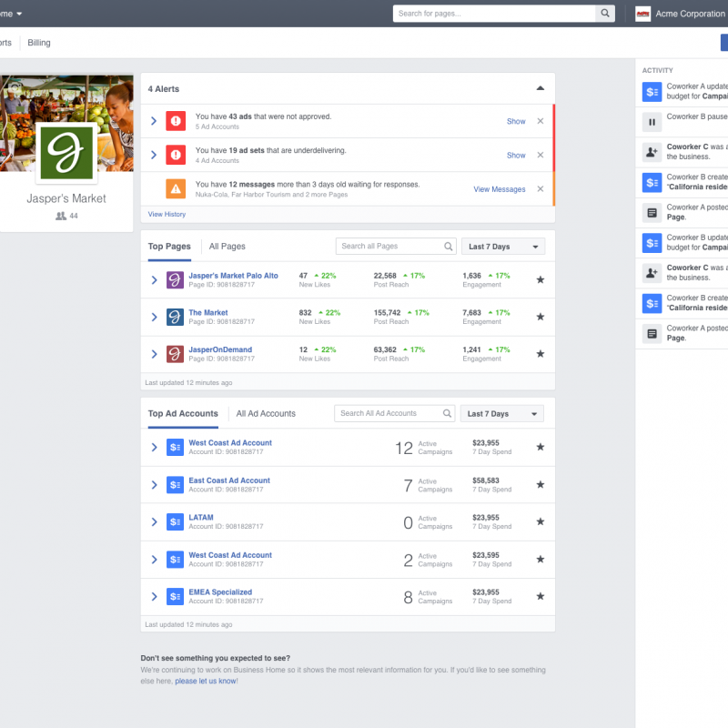The width and height of the screenshot is (728, 728).
Task: Click the orange warning icon for messages alert
Action: coord(176,189)
